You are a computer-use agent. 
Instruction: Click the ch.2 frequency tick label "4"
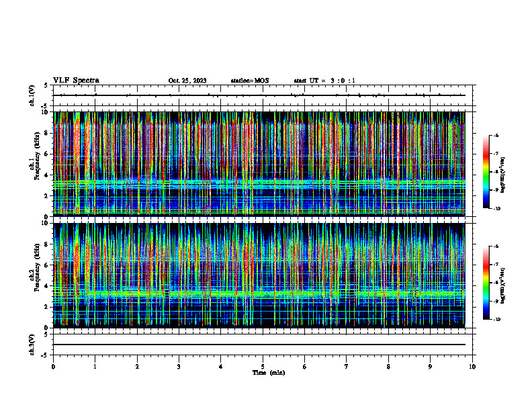click(47, 286)
